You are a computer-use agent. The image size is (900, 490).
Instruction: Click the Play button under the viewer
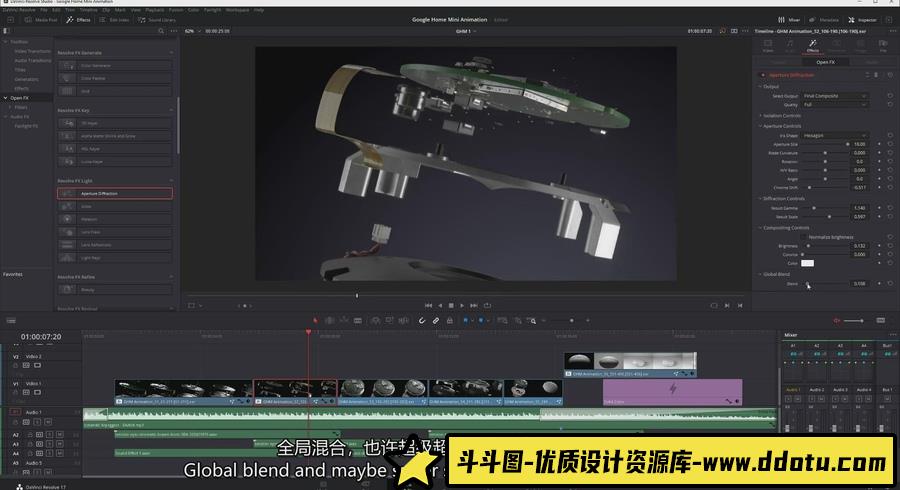click(462, 305)
